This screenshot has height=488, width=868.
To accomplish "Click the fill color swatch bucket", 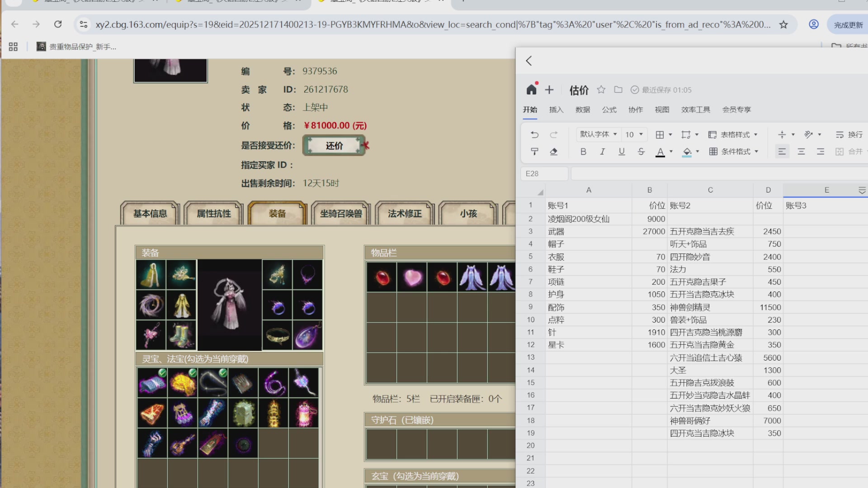I will [687, 151].
